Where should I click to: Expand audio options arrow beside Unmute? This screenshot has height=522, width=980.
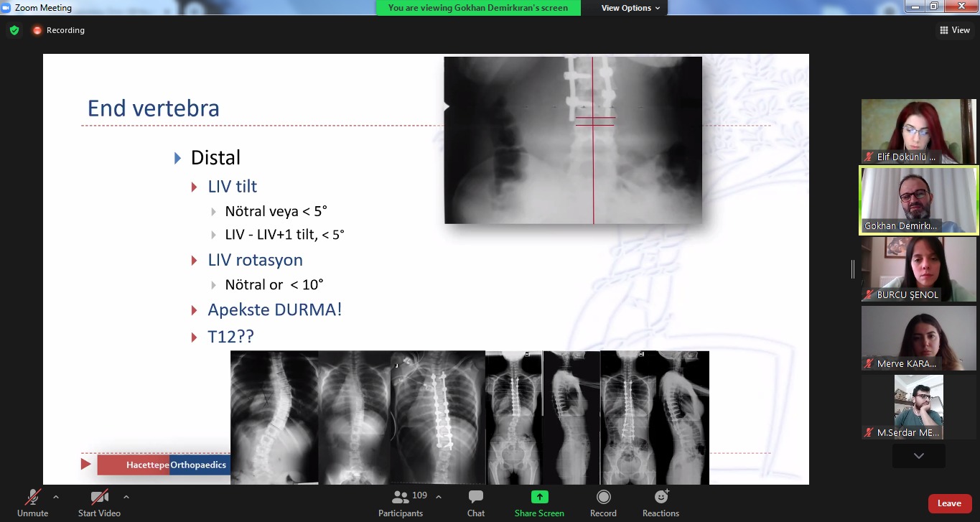(56, 497)
